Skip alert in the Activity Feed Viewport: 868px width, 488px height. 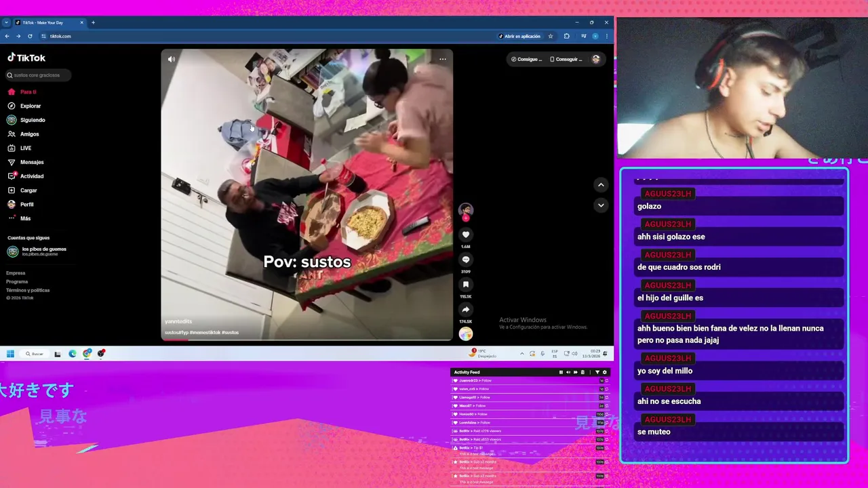pos(575,372)
